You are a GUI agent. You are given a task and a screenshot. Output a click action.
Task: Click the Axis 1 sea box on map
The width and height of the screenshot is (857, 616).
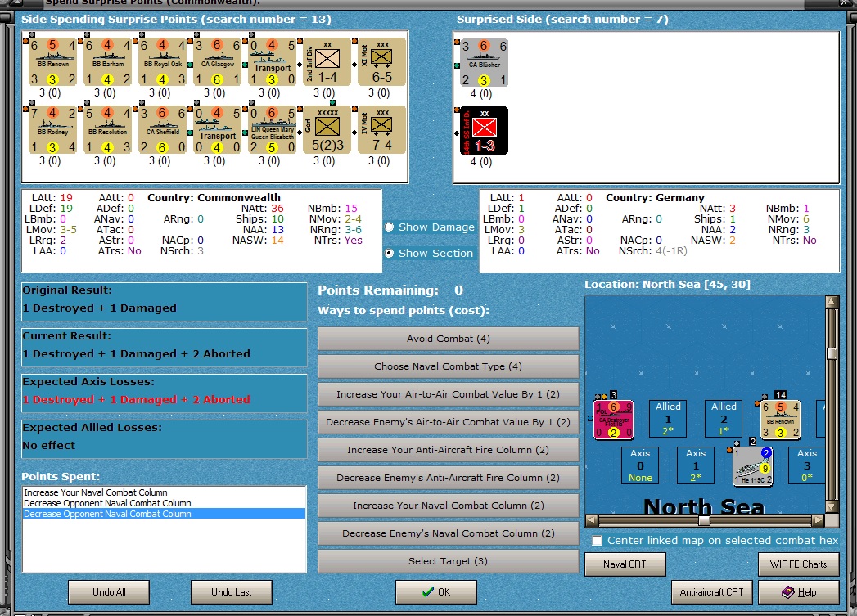tap(696, 465)
